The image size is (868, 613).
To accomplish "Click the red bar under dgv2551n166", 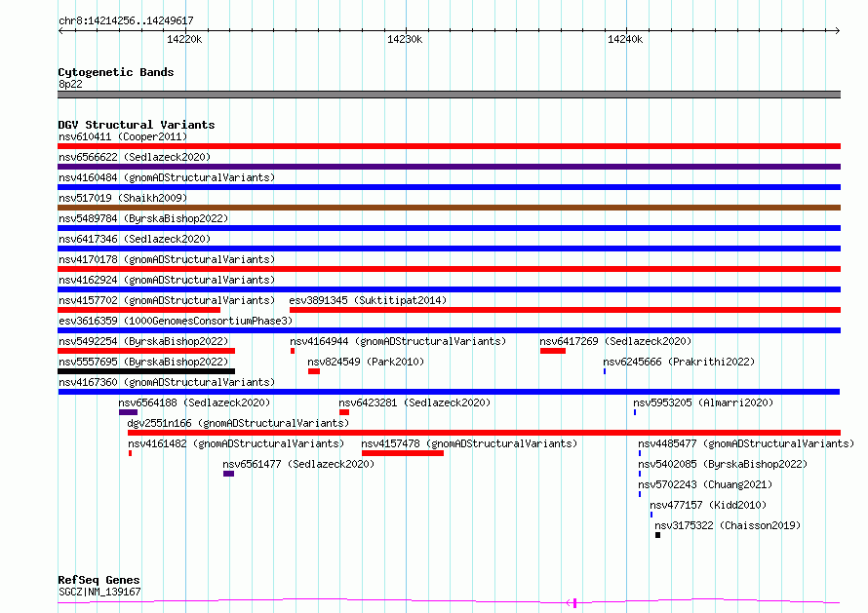I will [x=485, y=433].
